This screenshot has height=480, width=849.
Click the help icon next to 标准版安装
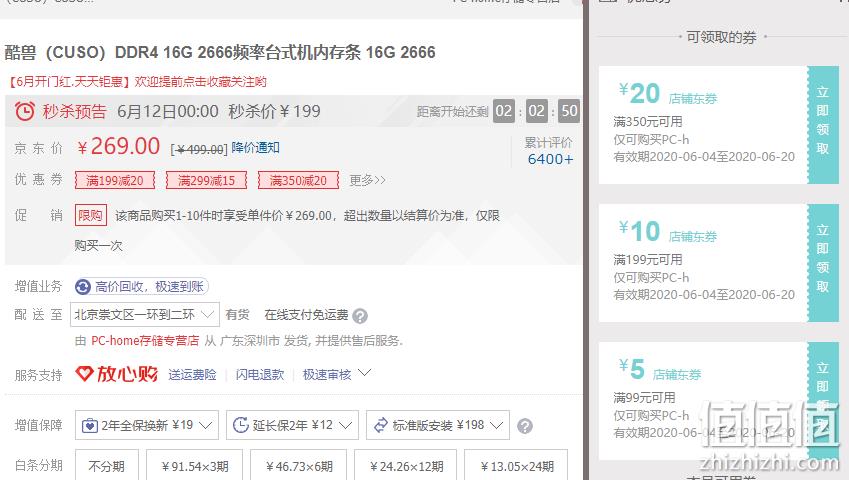[525, 426]
